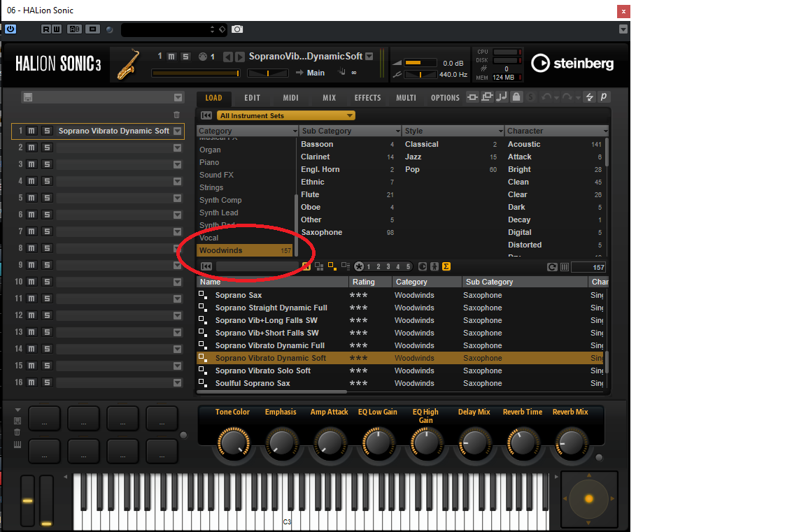Load next program with right arrow
Viewport: 806px width, 532px height.
(x=239, y=57)
